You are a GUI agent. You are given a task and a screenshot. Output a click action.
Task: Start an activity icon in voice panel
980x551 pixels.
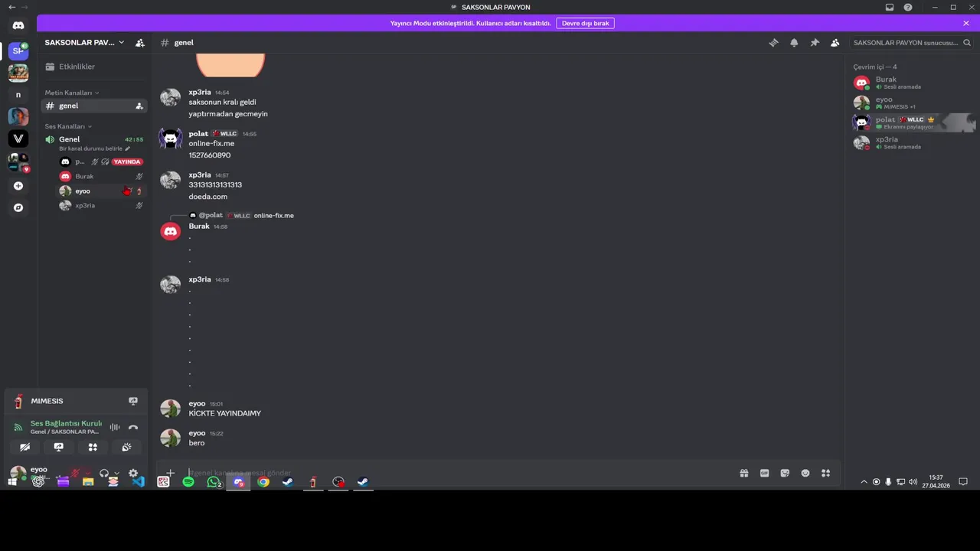click(93, 447)
